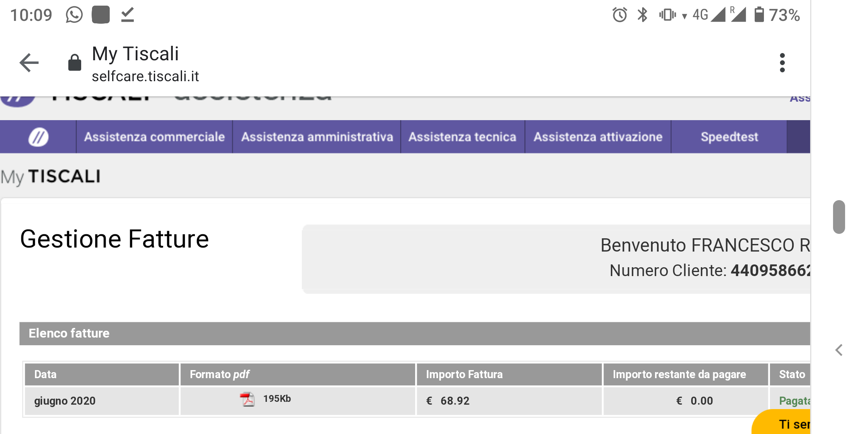Click the Pagata invoice status

pyautogui.click(x=794, y=401)
